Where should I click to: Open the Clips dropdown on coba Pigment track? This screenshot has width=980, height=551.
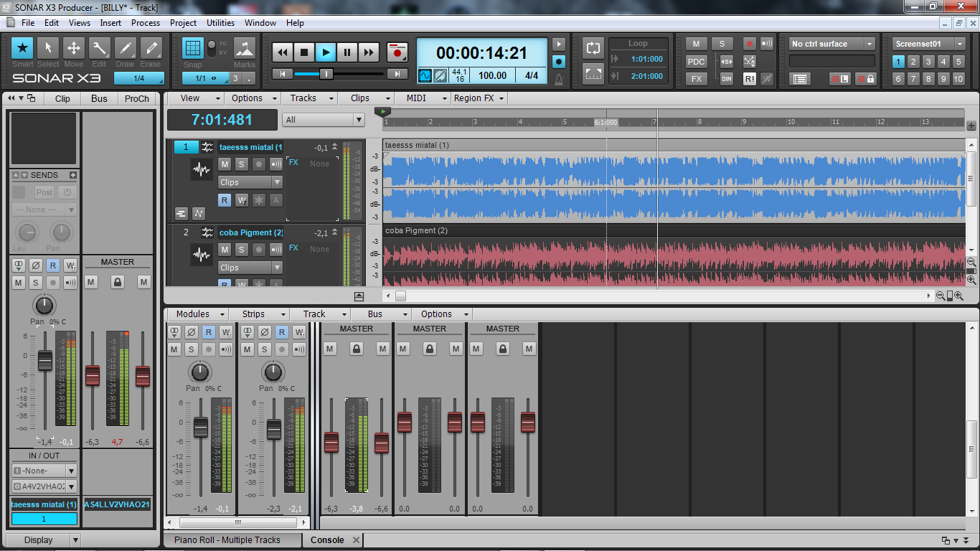250,268
